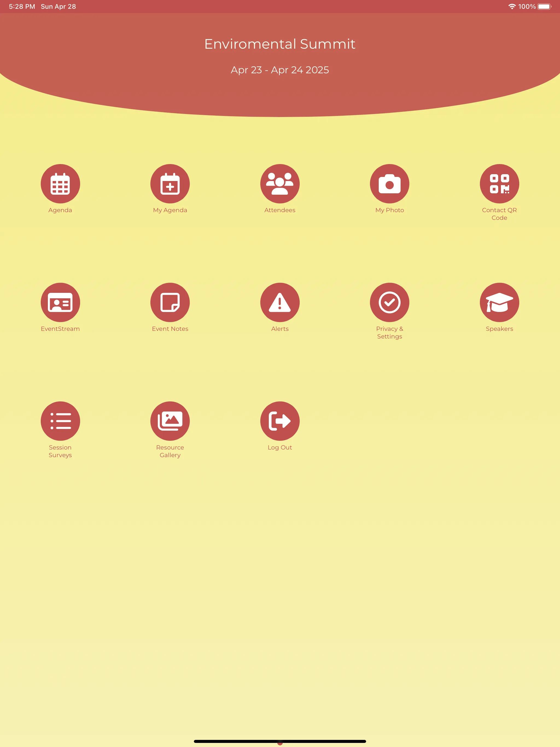Expand session survey options
Image resolution: width=560 pixels, height=747 pixels.
point(60,421)
